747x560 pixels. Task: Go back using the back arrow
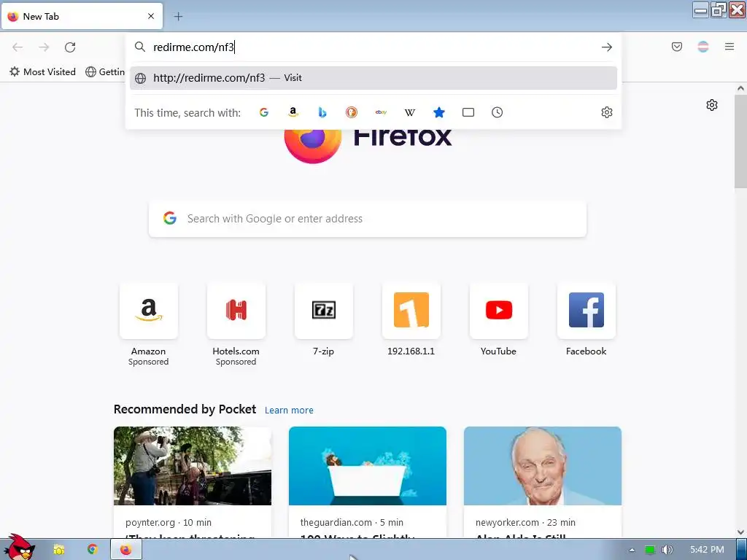click(x=18, y=47)
